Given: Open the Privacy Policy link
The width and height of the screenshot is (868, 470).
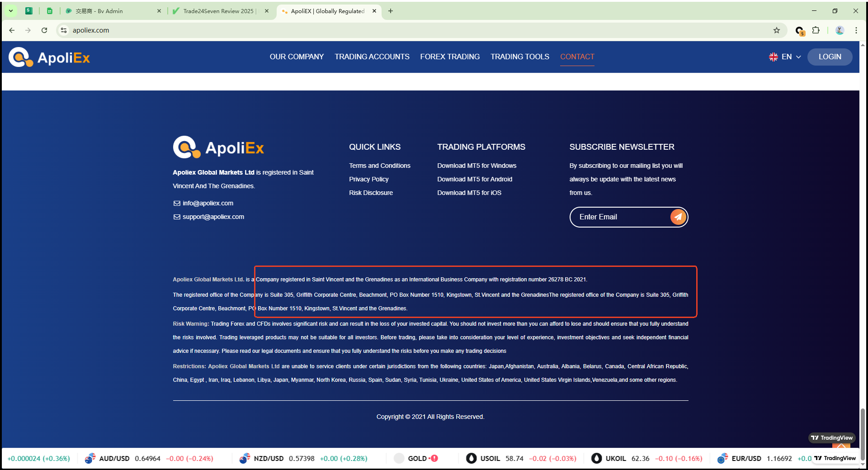Looking at the screenshot, I should [369, 179].
